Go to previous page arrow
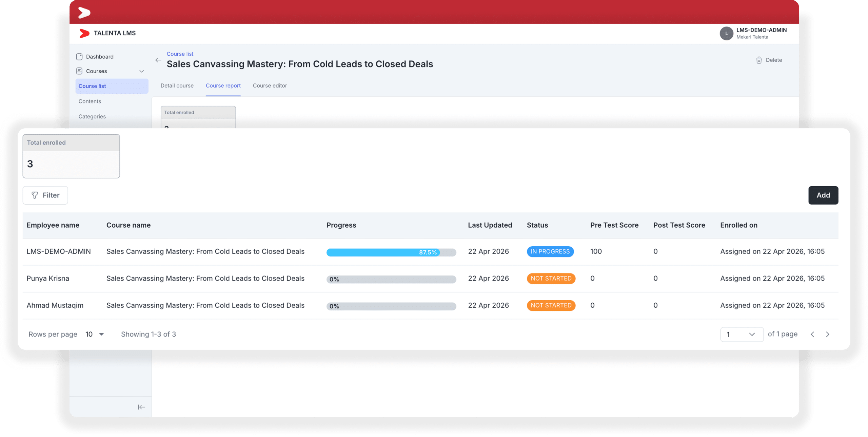Viewport: 868px width, 437px height. point(812,335)
